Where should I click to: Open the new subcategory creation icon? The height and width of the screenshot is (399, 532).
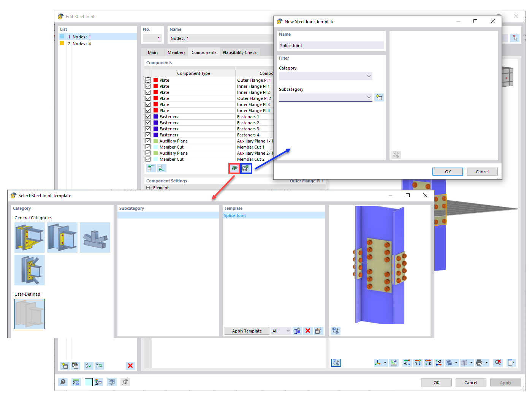[378, 97]
